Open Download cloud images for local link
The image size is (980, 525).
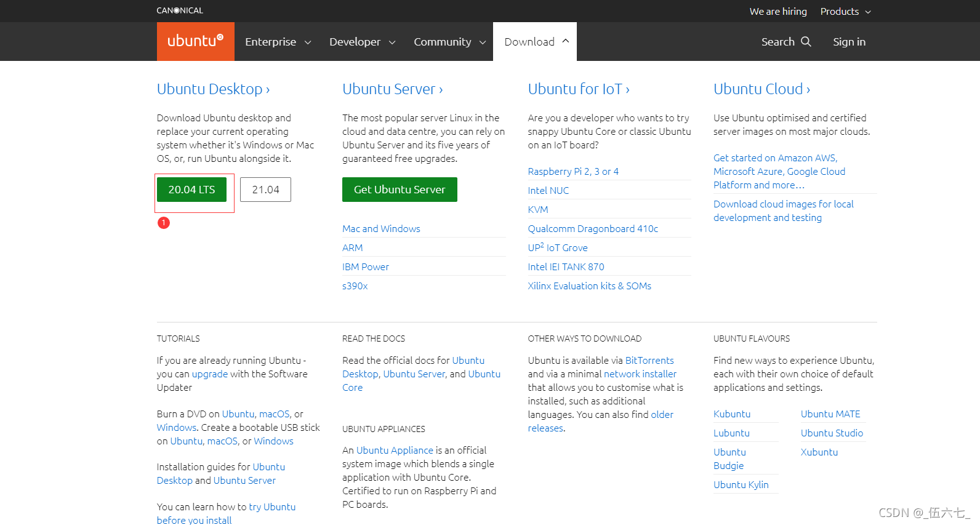pyautogui.click(x=784, y=210)
